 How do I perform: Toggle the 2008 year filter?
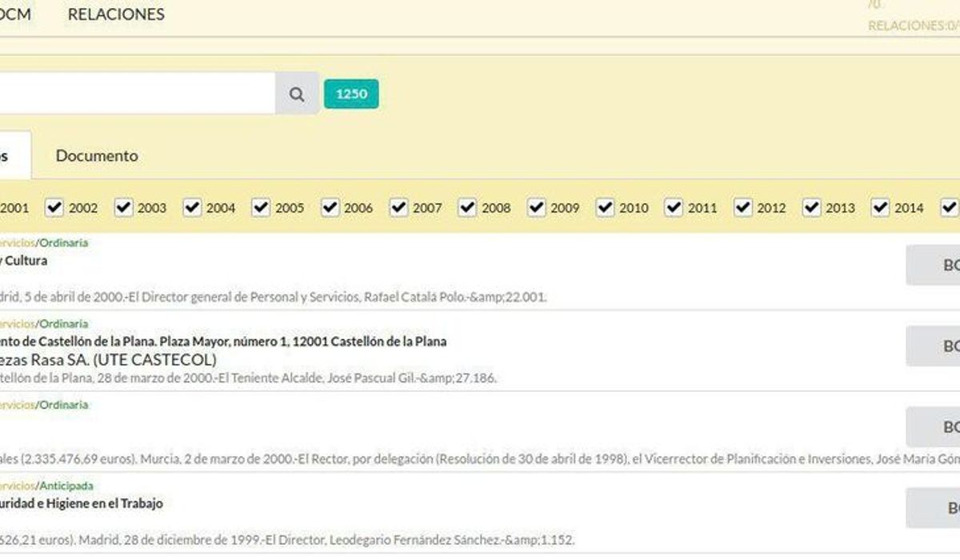[x=467, y=207]
